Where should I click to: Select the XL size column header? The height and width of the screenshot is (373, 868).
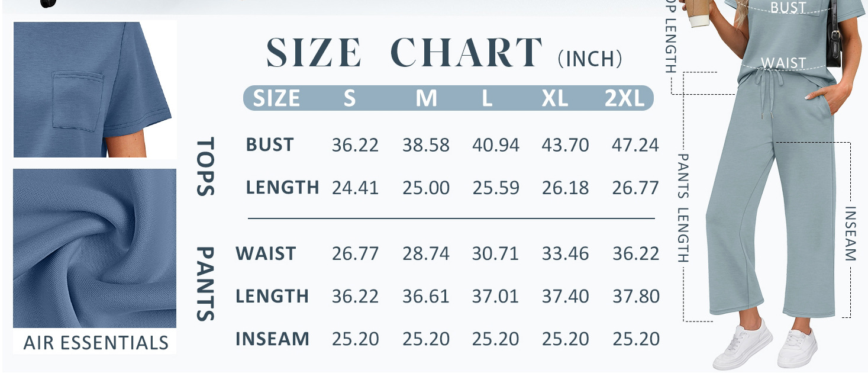(555, 98)
